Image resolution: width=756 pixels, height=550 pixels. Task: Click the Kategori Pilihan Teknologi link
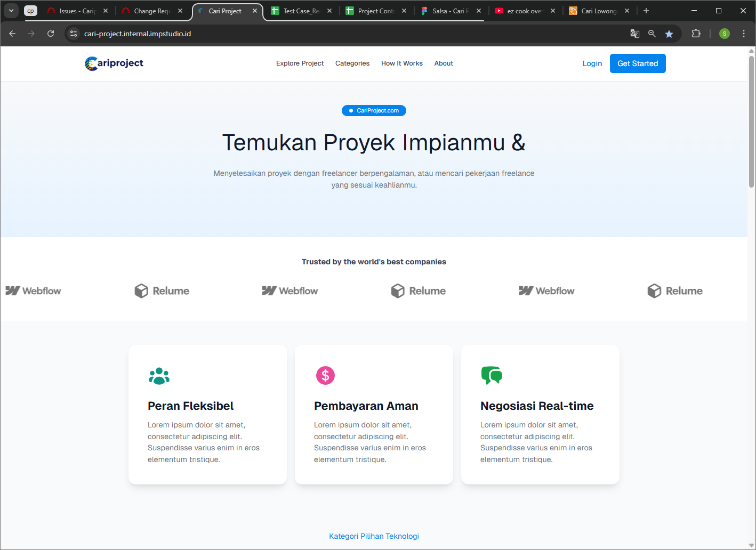point(374,536)
